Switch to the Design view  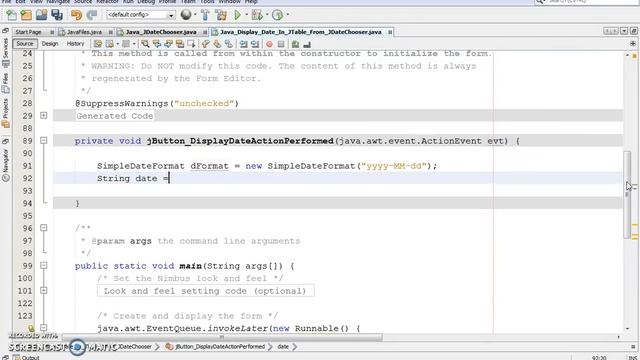(x=50, y=44)
